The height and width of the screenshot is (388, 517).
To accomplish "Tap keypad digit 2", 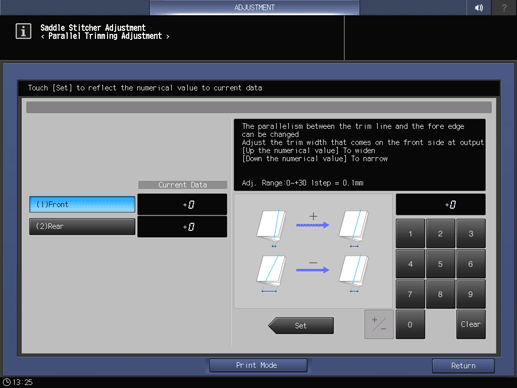I will pyautogui.click(x=440, y=234).
